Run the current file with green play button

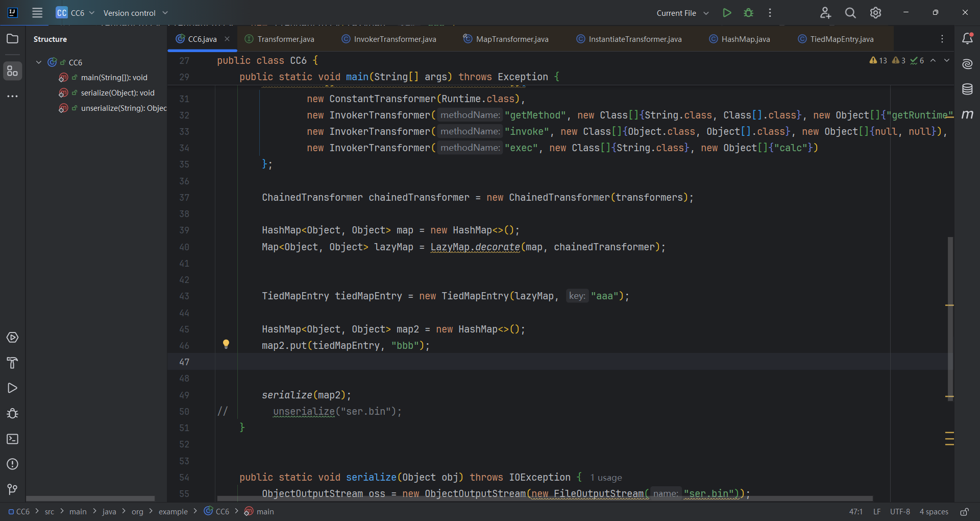[727, 13]
